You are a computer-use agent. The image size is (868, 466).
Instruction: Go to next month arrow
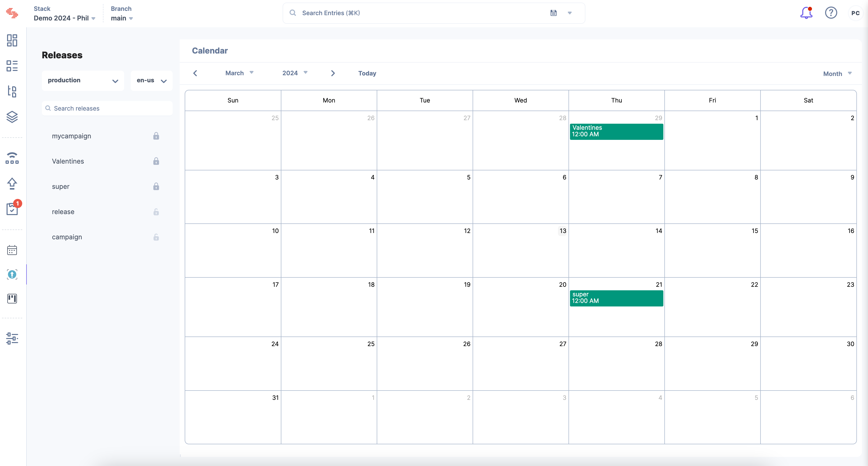point(333,73)
